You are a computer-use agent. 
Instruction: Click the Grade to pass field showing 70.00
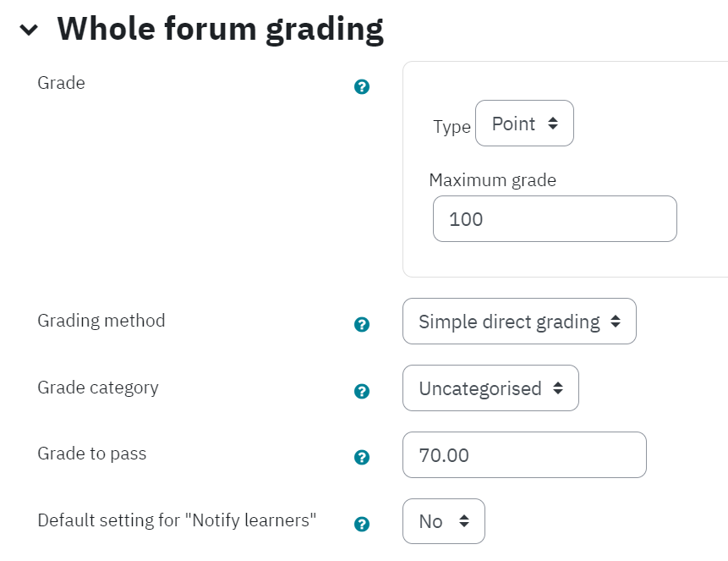pos(524,455)
